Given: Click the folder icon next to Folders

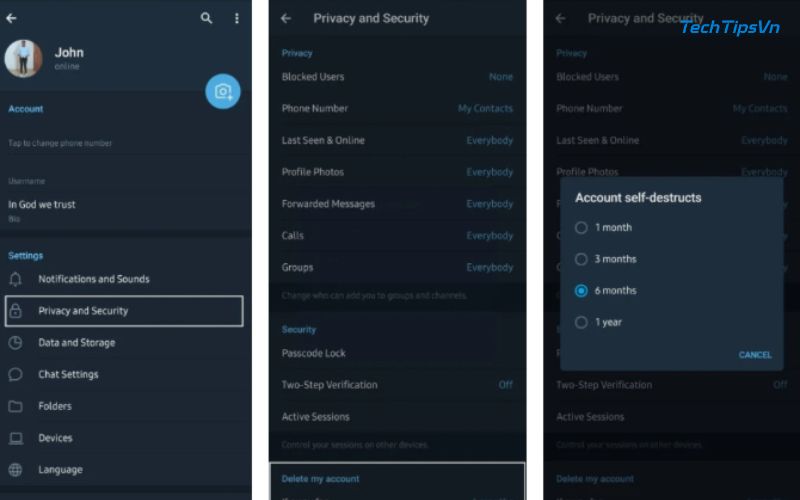Looking at the screenshot, I should coord(15,406).
